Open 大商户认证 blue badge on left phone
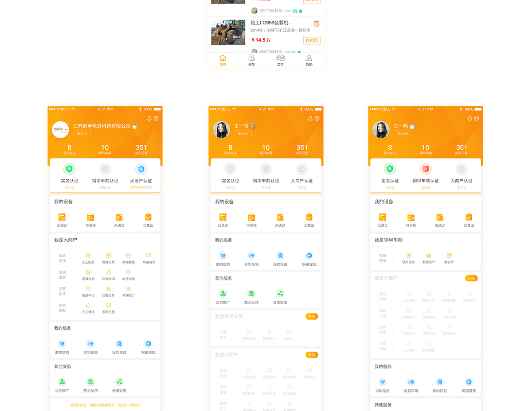The height and width of the screenshot is (411, 532). tap(141, 169)
